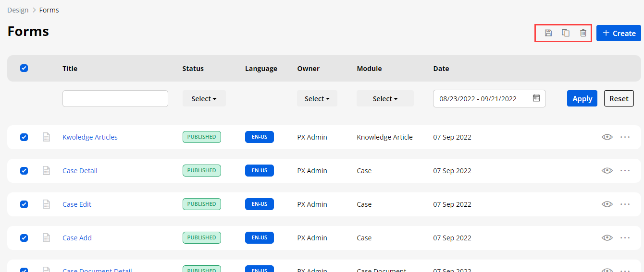Open the calendar icon in date field
644x272 pixels.
click(536, 98)
